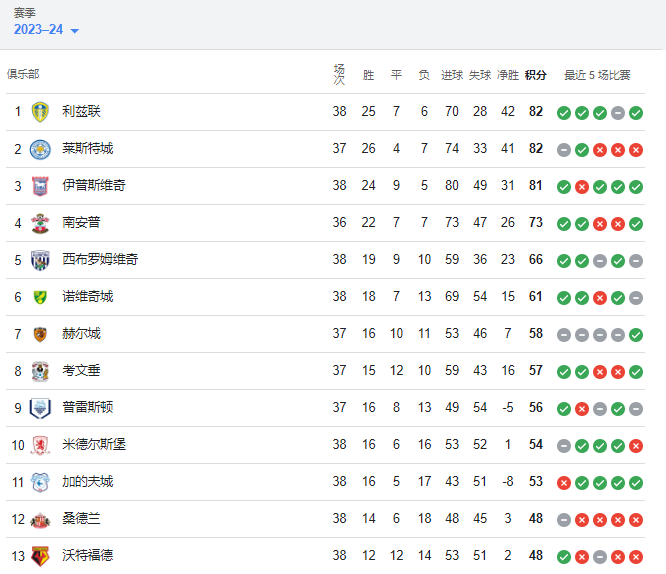Viewport: 666px width, 574px height.
Task: Click 赫尔城's only win result icon
Action: pos(636,335)
